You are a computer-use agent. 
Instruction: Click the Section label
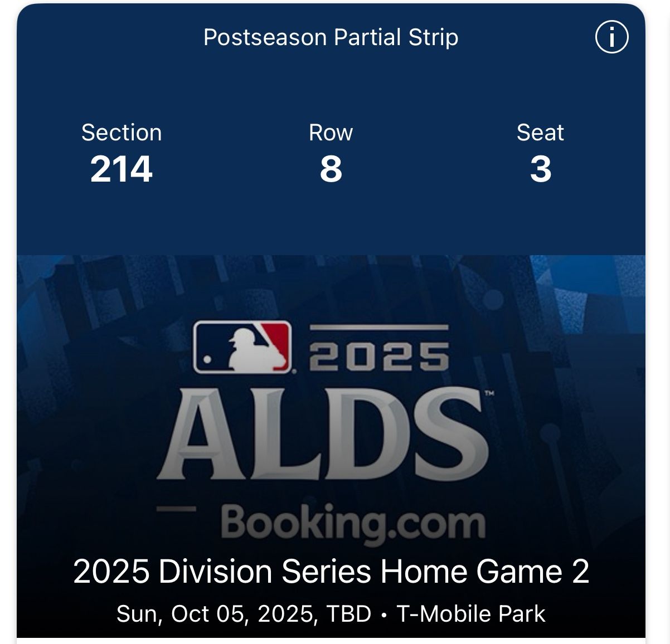[122, 133]
